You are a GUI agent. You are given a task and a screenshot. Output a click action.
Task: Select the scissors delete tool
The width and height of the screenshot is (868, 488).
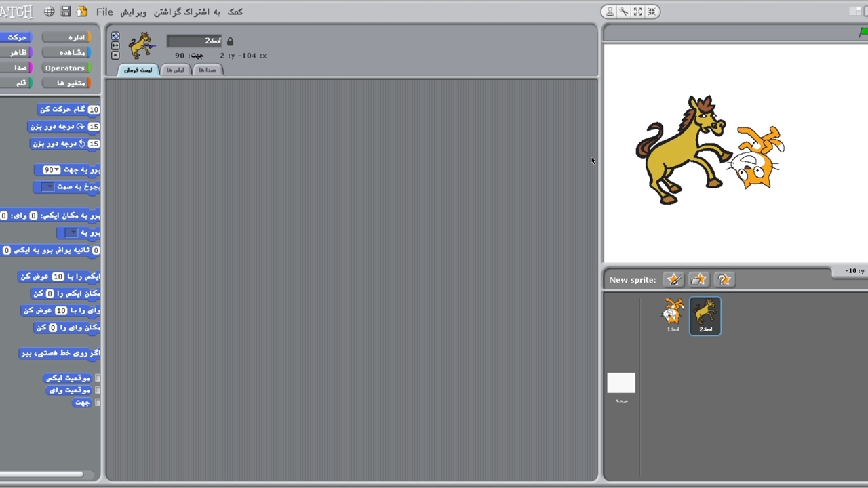(x=624, y=12)
